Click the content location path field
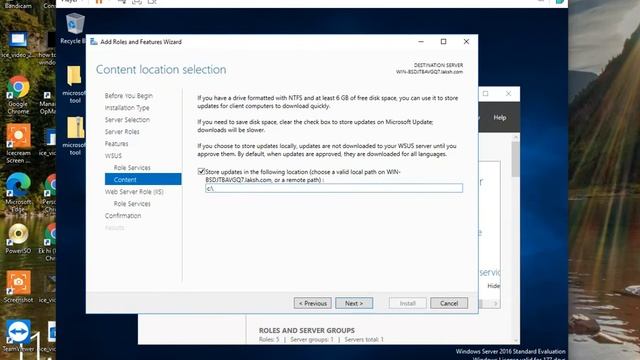Viewport: 640px width, 360px height. [334, 188]
